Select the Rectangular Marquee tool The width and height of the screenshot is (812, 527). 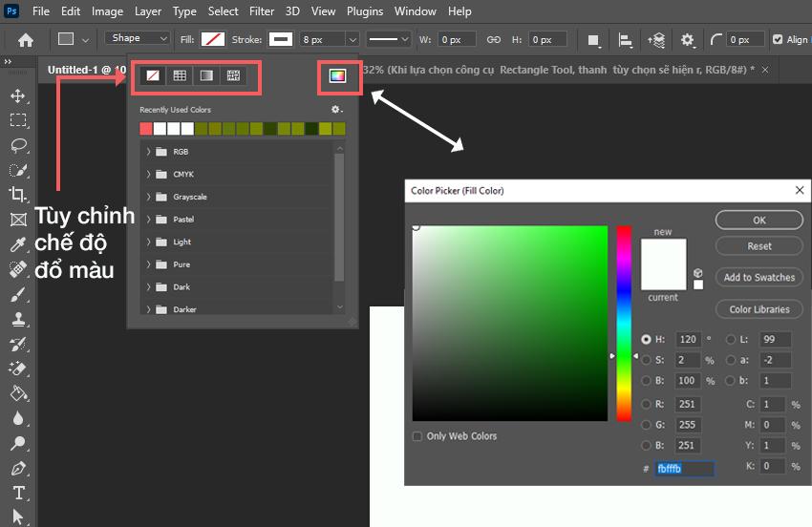pyautogui.click(x=18, y=120)
